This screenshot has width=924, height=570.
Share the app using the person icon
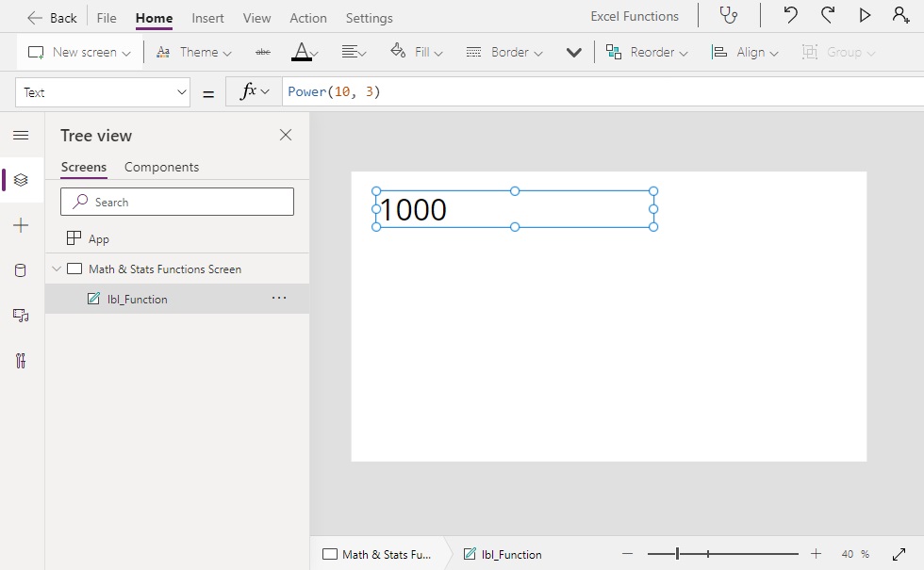902,16
